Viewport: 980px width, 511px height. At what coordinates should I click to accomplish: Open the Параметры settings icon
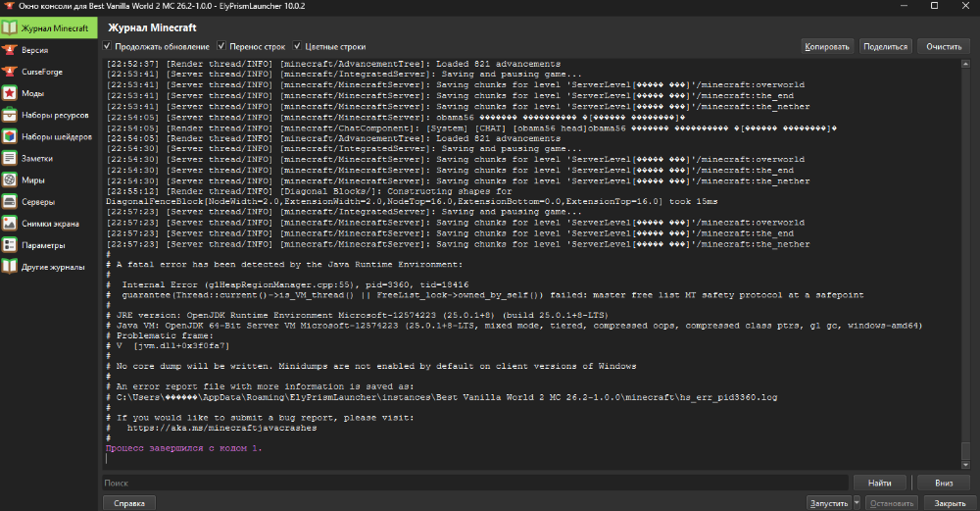pyautogui.click(x=10, y=245)
